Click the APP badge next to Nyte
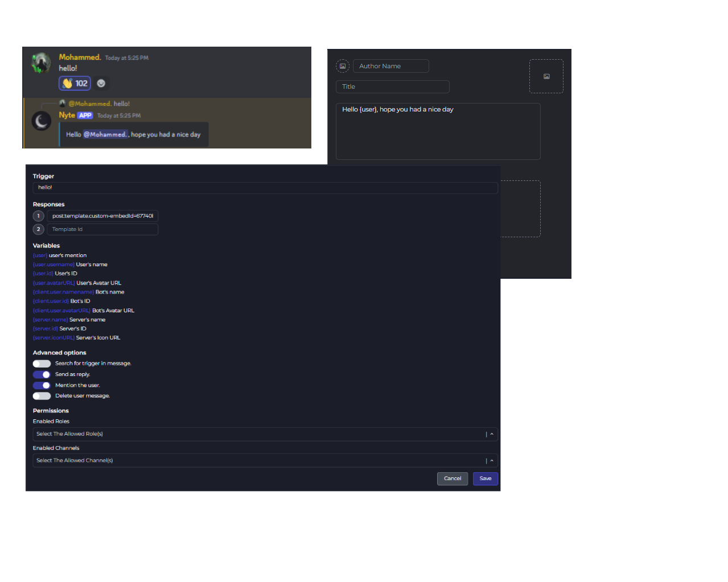The width and height of the screenshot is (728, 582). click(85, 115)
